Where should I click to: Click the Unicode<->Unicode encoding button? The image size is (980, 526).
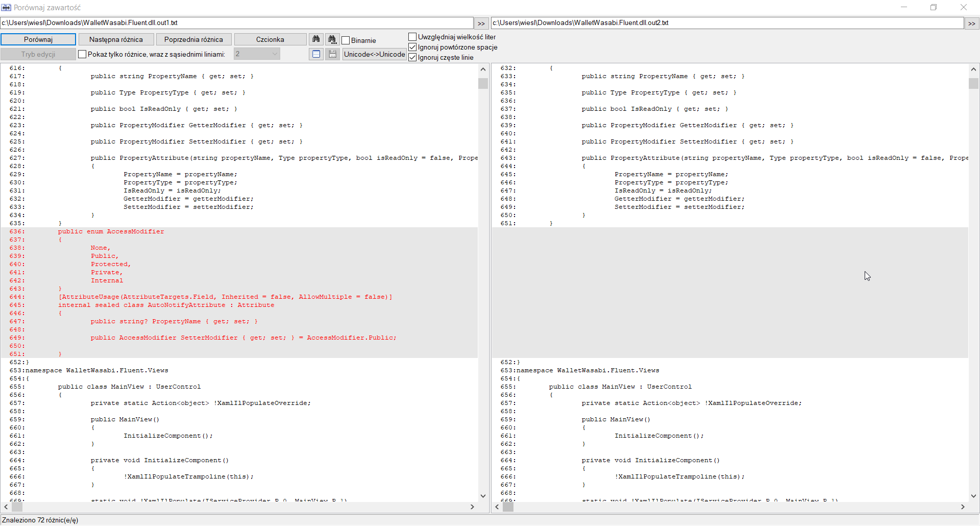pyautogui.click(x=374, y=54)
